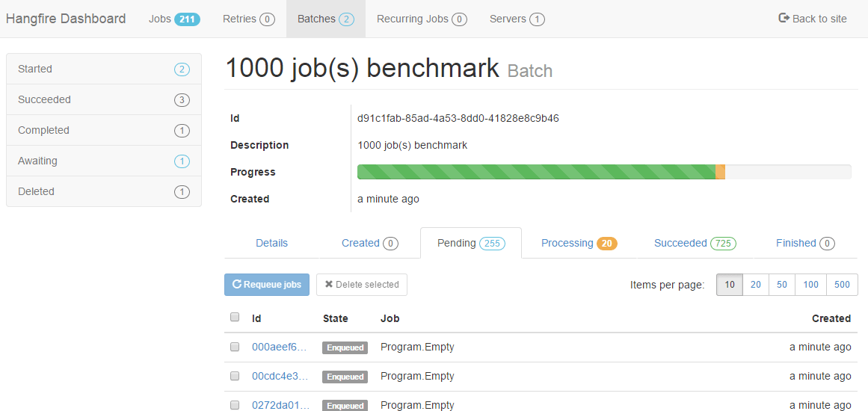This screenshot has height=411, width=868.
Task: Set items per page to 20
Action: [756, 285]
